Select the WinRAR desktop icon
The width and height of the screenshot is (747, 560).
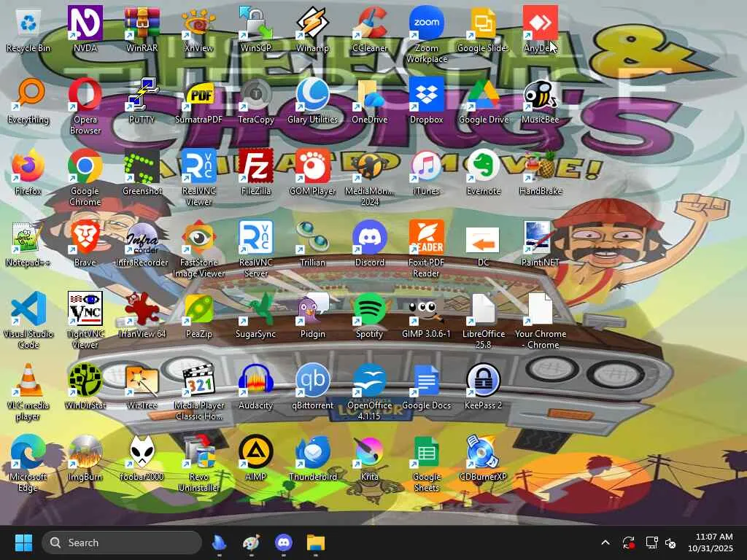click(142, 23)
